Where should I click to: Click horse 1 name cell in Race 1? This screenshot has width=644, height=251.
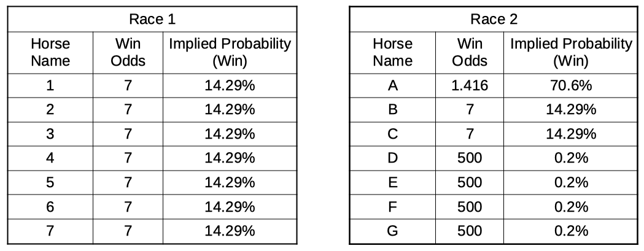coord(50,86)
